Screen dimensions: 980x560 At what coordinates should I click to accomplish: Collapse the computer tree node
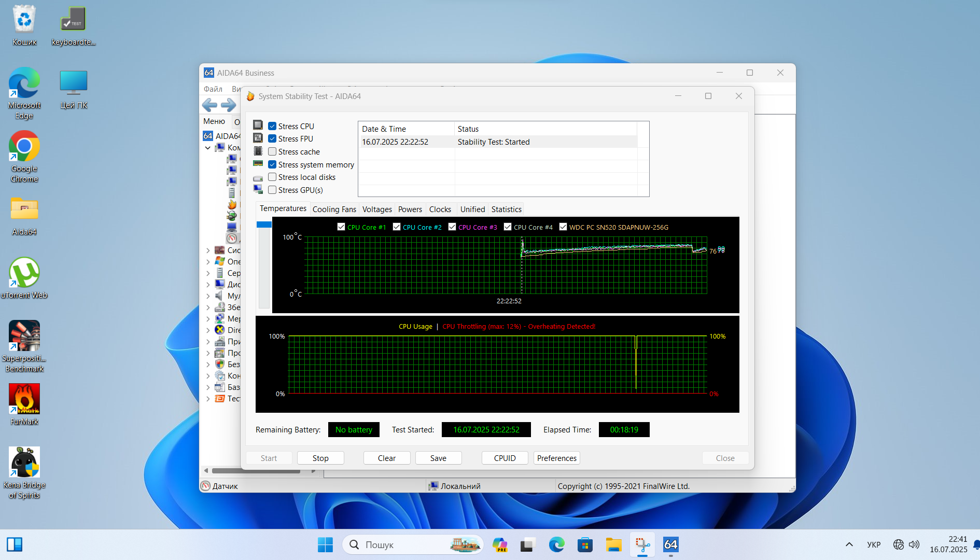[x=208, y=148]
